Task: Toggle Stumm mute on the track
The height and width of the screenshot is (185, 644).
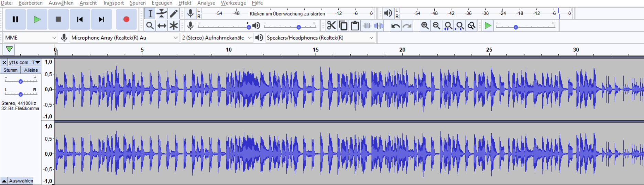Action: click(10, 70)
